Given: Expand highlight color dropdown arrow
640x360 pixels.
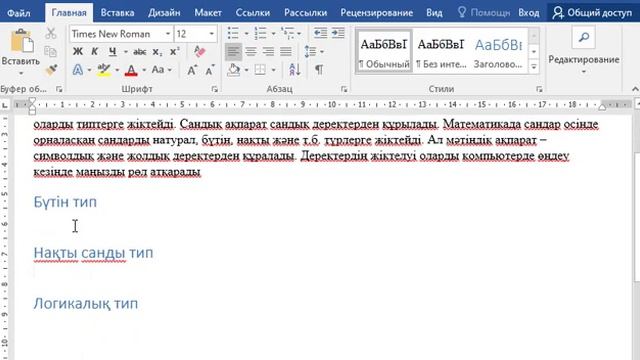Looking at the screenshot, I should (117, 70).
